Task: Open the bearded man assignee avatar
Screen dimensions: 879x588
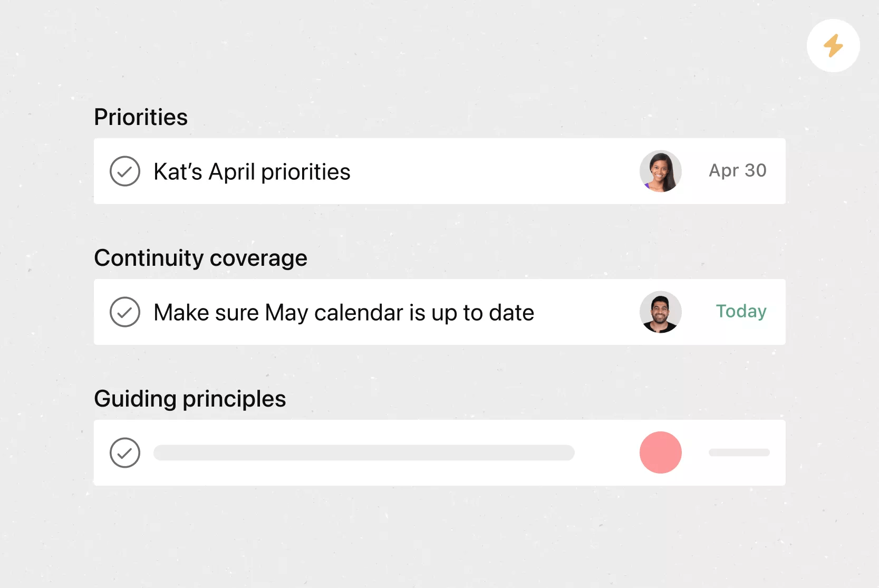Action: [x=661, y=312]
